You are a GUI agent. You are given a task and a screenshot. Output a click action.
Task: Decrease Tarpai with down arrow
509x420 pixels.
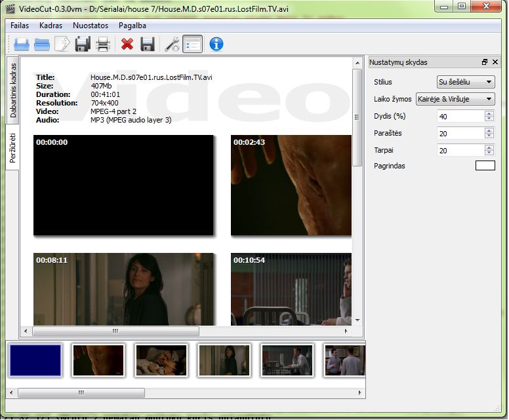pos(489,153)
